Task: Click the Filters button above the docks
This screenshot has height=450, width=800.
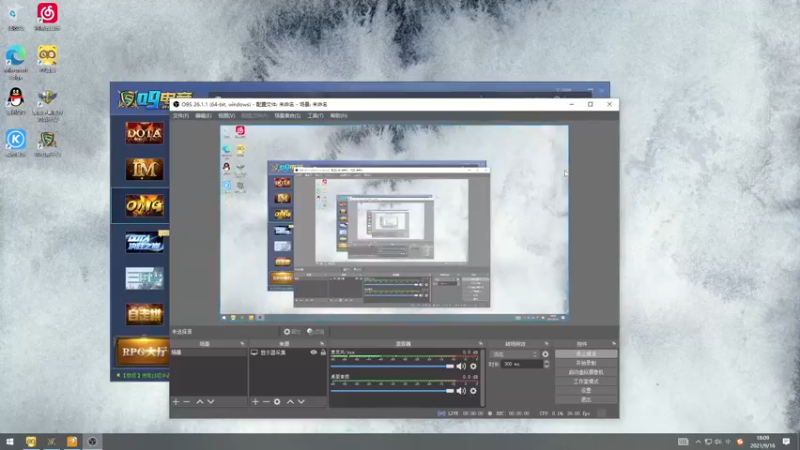Action: click(316, 332)
